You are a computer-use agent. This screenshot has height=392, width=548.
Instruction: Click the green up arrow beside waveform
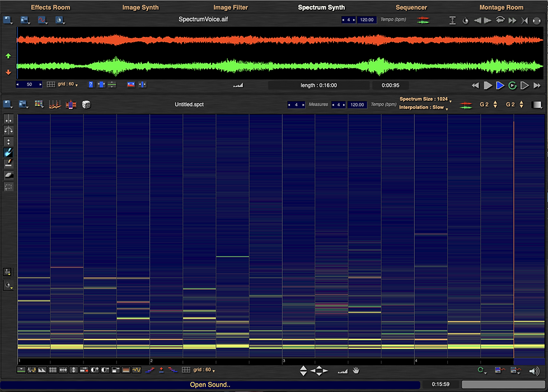(x=8, y=56)
